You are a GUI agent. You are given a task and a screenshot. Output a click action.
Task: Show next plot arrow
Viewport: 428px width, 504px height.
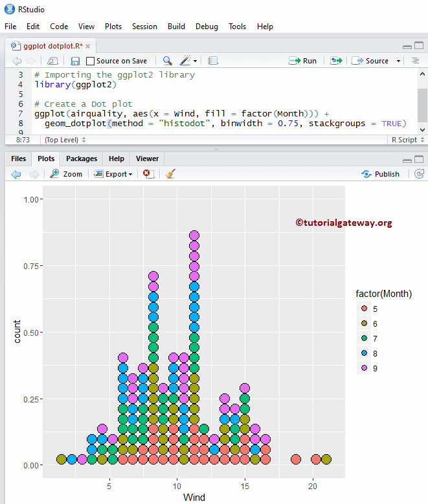click(34, 174)
